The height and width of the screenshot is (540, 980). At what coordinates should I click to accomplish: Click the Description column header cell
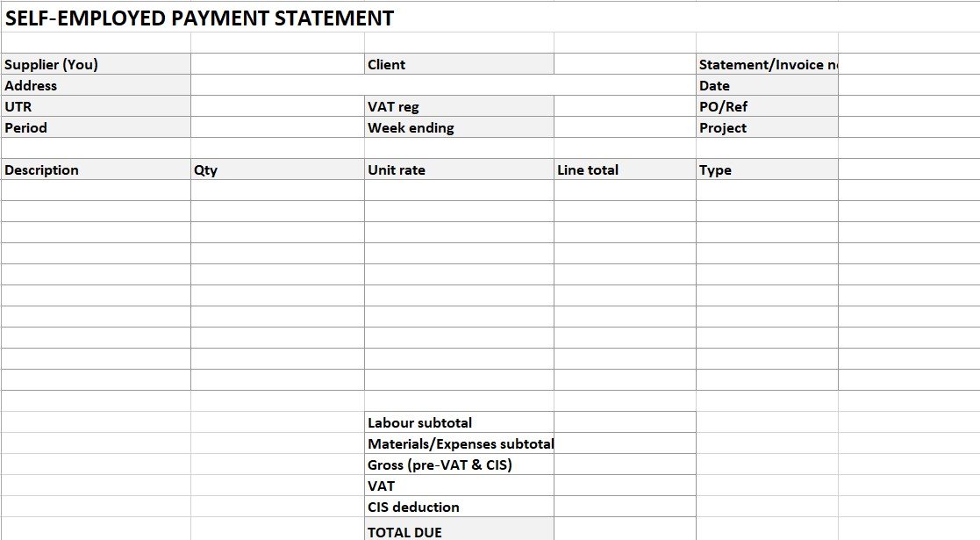[96, 169]
